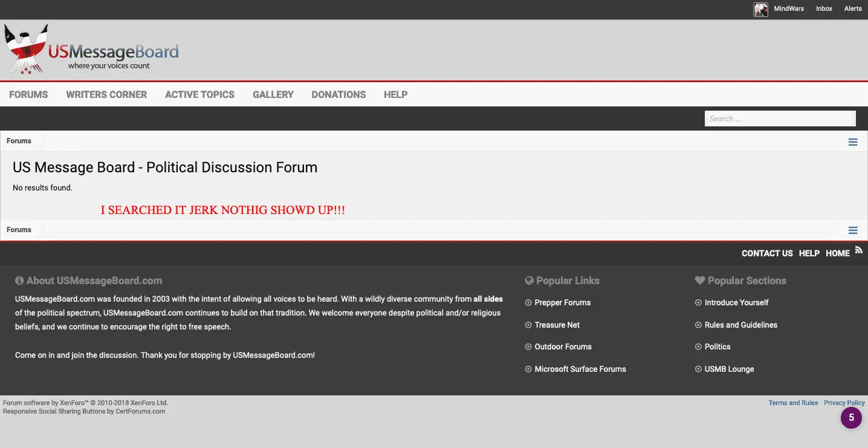Viewport: 868px width, 448px height.
Task: Go to the Forums tab
Action: [x=28, y=94]
